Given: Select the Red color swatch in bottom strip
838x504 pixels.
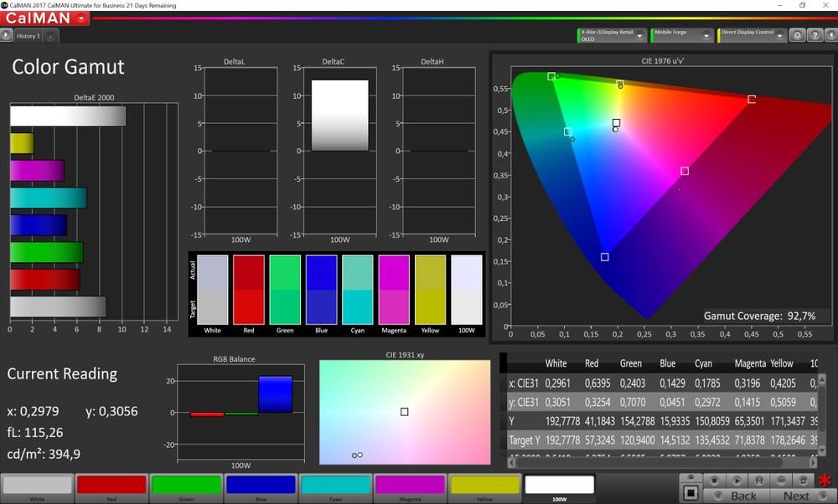Looking at the screenshot, I should [x=111, y=486].
